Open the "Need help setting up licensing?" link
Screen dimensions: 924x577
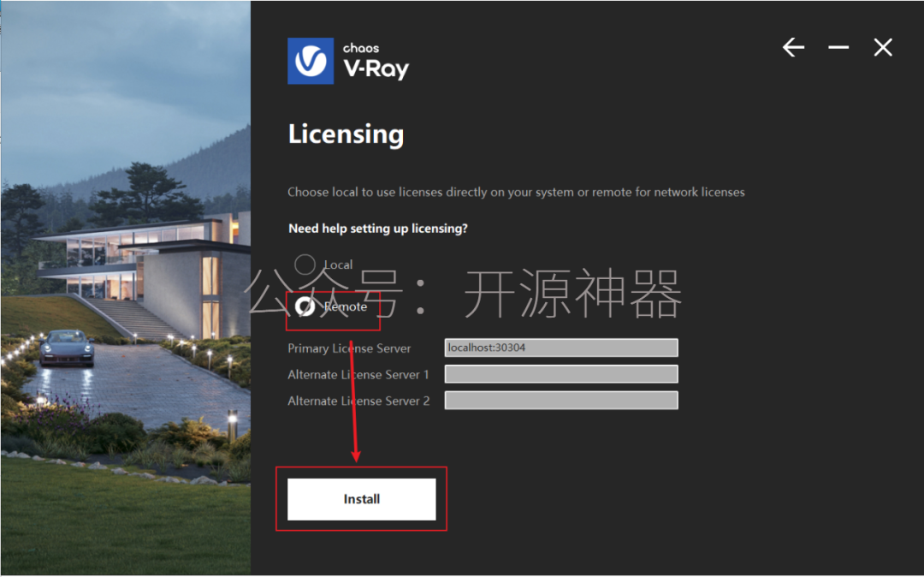pyautogui.click(x=378, y=229)
